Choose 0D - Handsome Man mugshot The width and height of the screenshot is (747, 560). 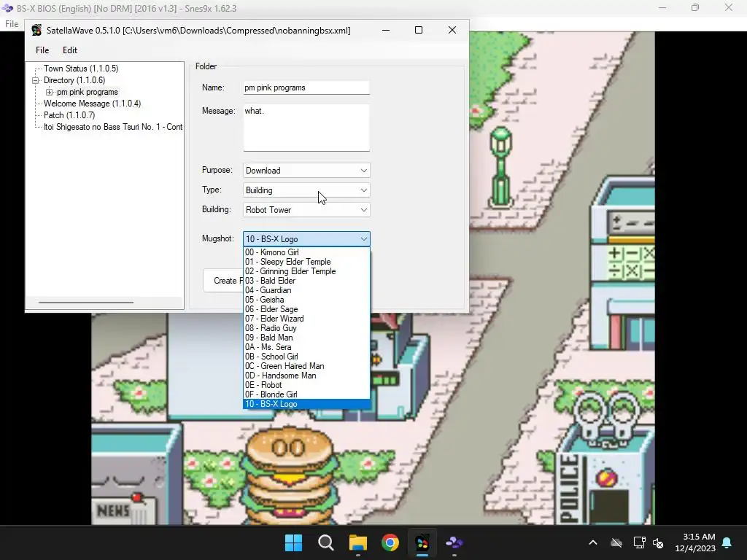306,376
